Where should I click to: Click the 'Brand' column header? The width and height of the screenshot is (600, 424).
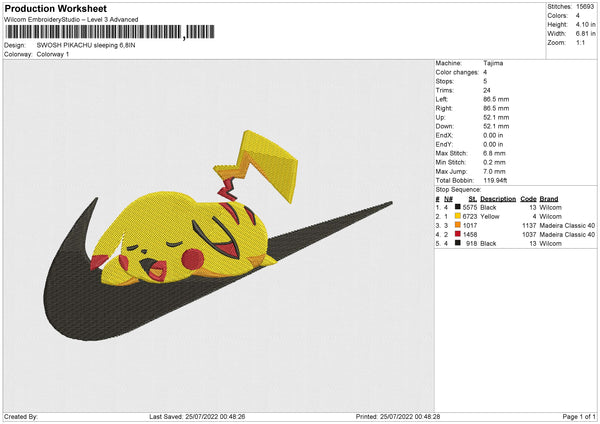549,199
